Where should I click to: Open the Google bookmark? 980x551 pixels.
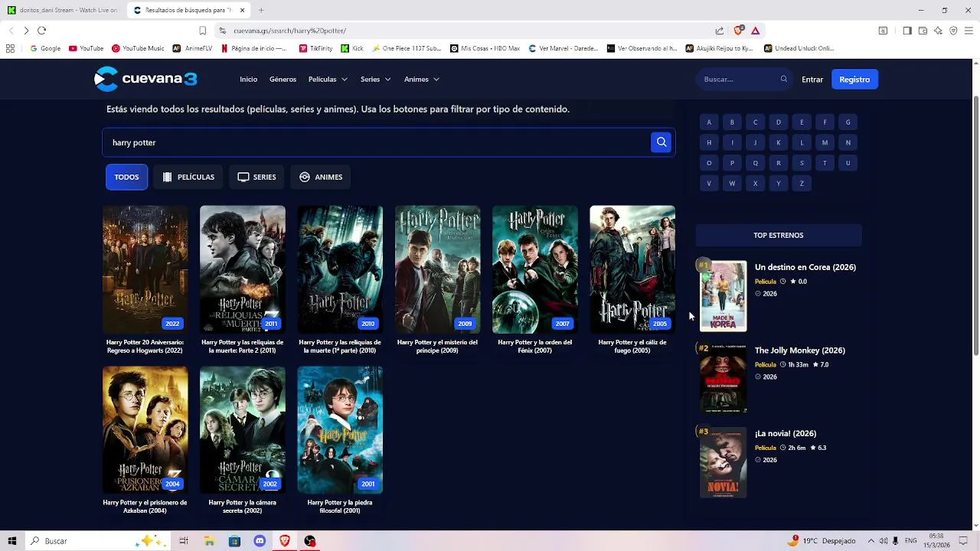click(45, 48)
